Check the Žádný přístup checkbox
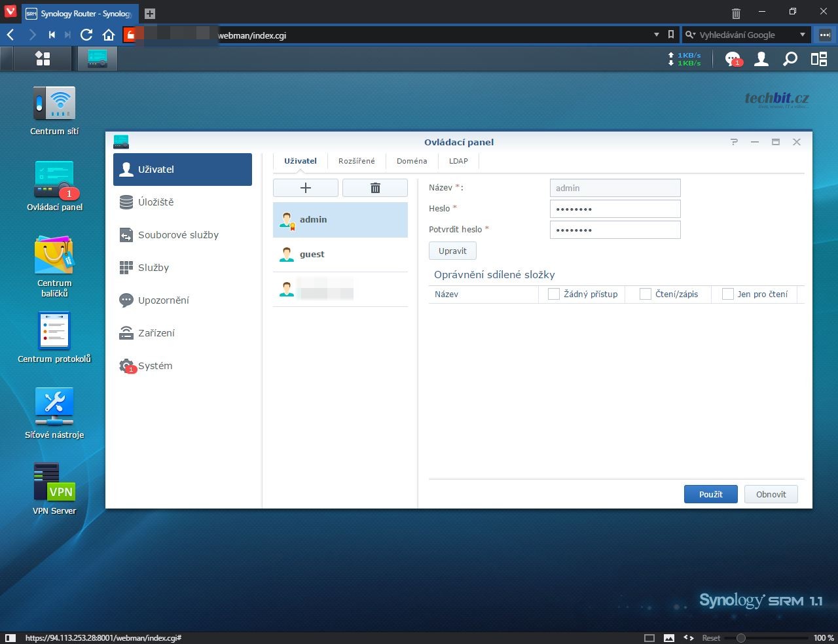Screen dimensions: 838x644 pyautogui.click(x=554, y=295)
